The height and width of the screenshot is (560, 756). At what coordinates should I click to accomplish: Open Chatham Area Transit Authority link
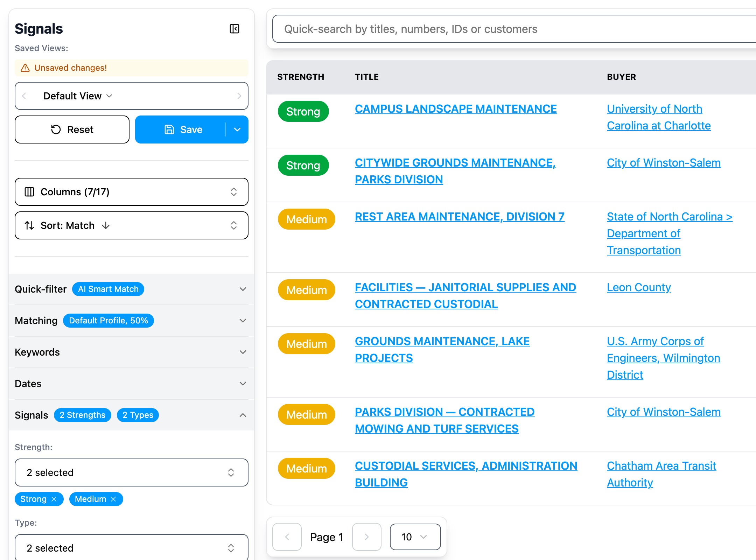click(661, 474)
